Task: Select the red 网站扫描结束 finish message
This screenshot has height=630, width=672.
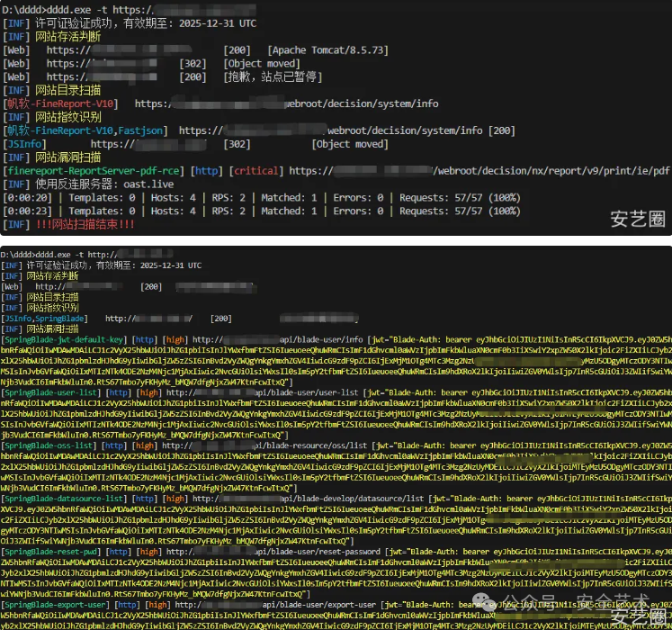Action: click(85, 224)
